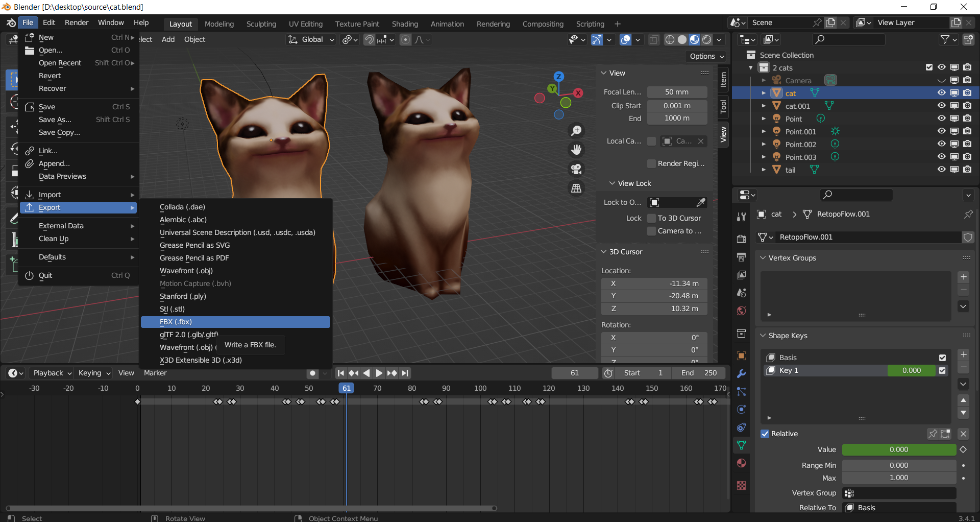Screen dimensions: 980x522
Task: Click eyedropper in Lock to Object field
Action: (x=701, y=202)
